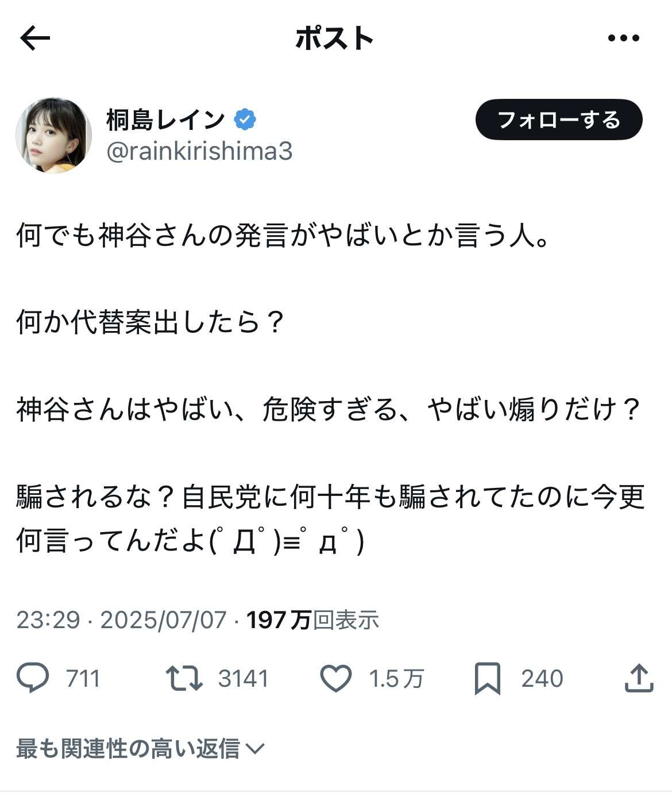Click chevron beside 最も関連性の高い返信
This screenshot has width=672, height=804.
254,748
